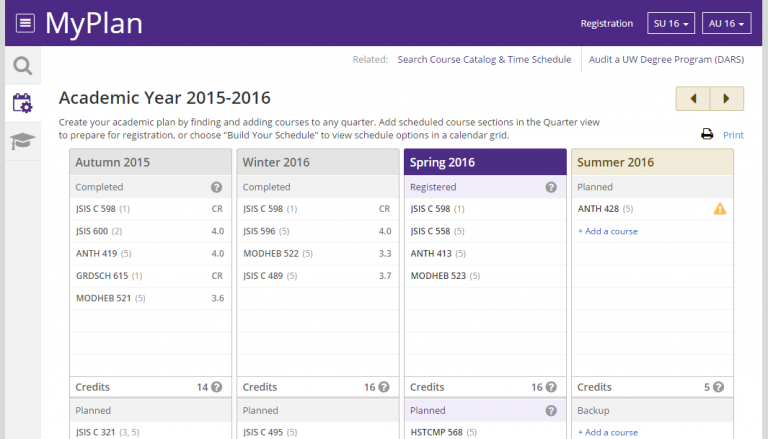Open the hamburger menu next to MyPlan
The image size is (768, 439).
(25, 23)
